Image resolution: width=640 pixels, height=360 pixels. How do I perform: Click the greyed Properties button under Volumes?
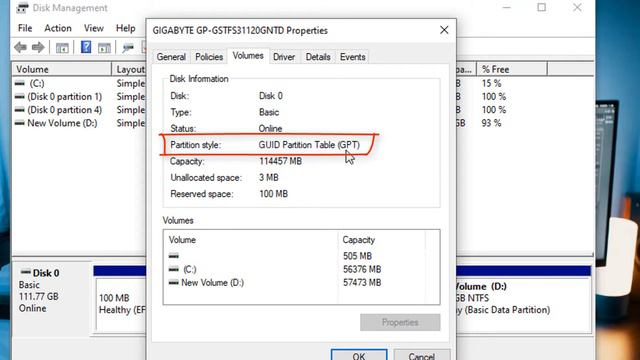point(400,322)
